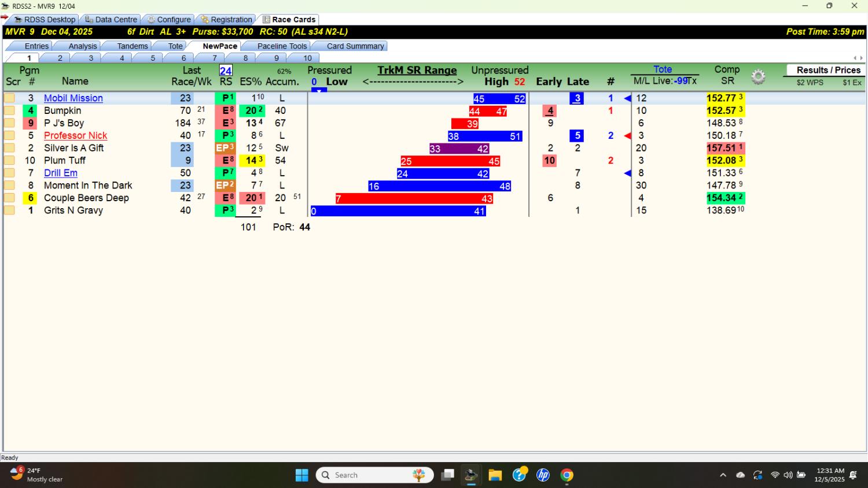Click the Wi-Fi network tray icon
Screen dimensions: 868x488
pyautogui.click(x=775, y=475)
